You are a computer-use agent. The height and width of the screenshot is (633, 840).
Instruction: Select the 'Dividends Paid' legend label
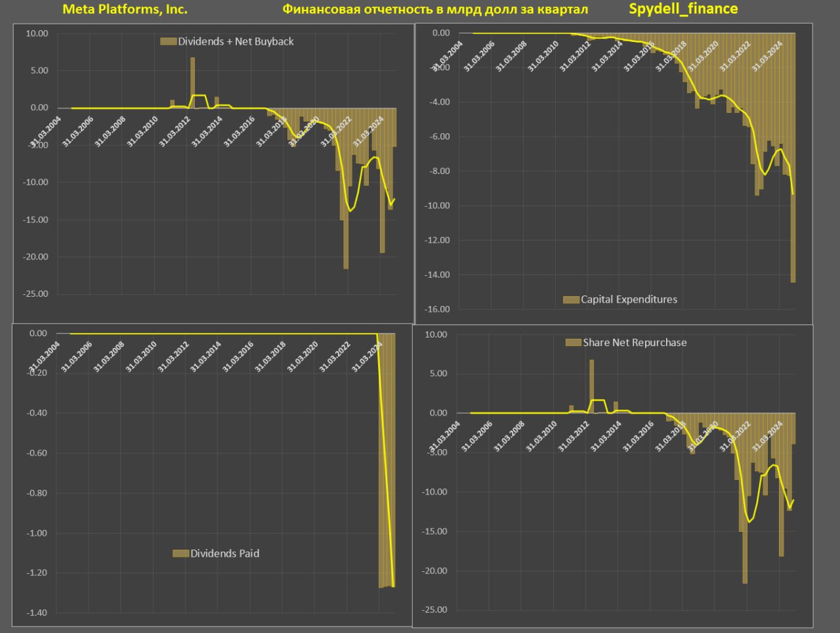[224, 554]
